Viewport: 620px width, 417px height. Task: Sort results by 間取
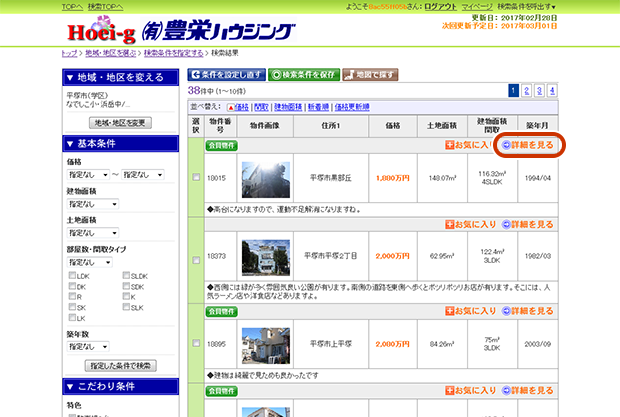pos(261,107)
